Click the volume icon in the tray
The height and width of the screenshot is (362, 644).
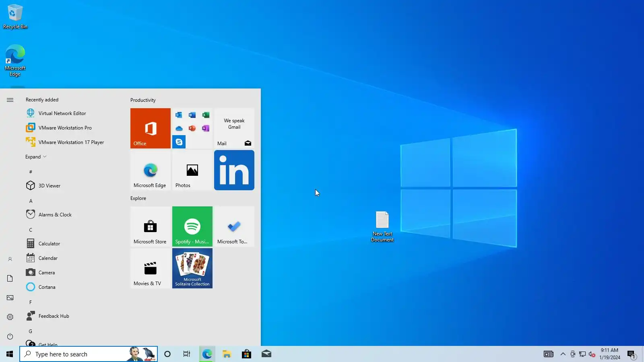[592, 354]
